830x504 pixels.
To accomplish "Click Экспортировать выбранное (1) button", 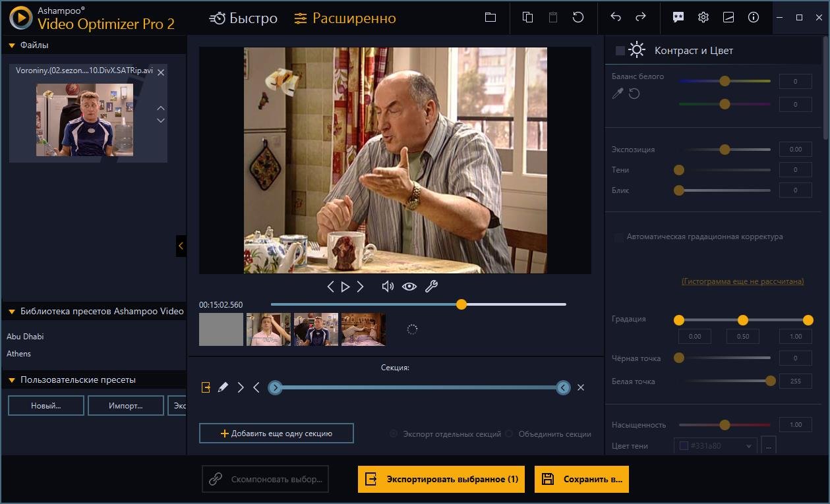I will tap(441, 480).
